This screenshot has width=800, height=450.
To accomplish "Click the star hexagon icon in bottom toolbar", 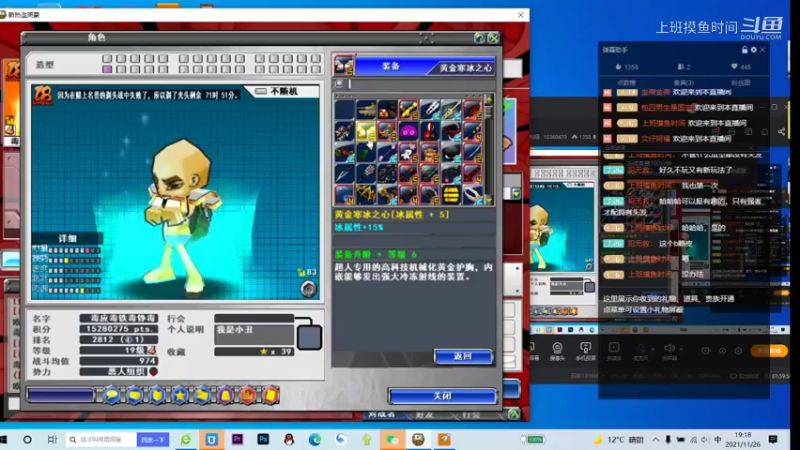I will click(x=180, y=395).
